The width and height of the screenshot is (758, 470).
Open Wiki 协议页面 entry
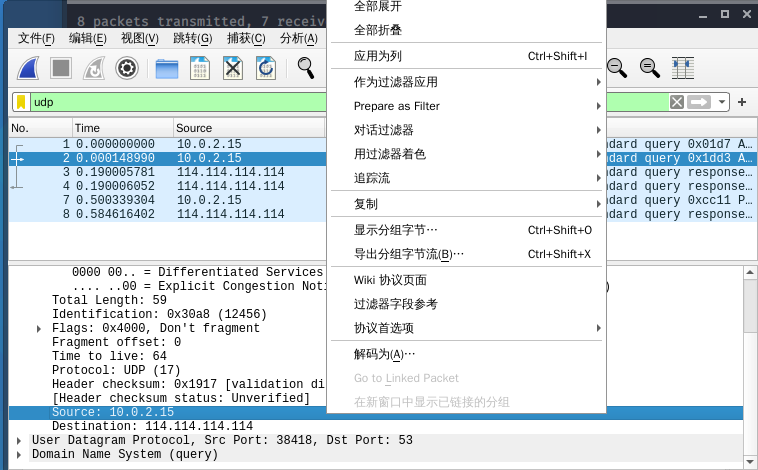click(466, 280)
